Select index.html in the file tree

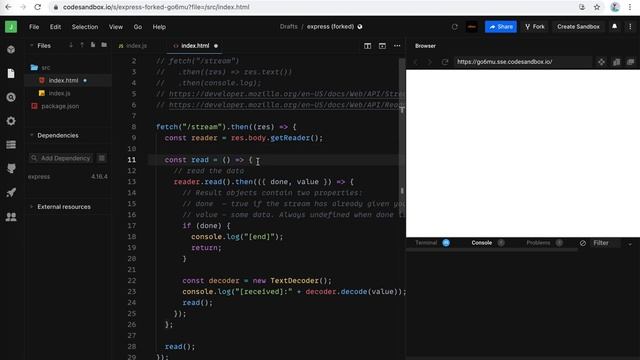coord(68,80)
